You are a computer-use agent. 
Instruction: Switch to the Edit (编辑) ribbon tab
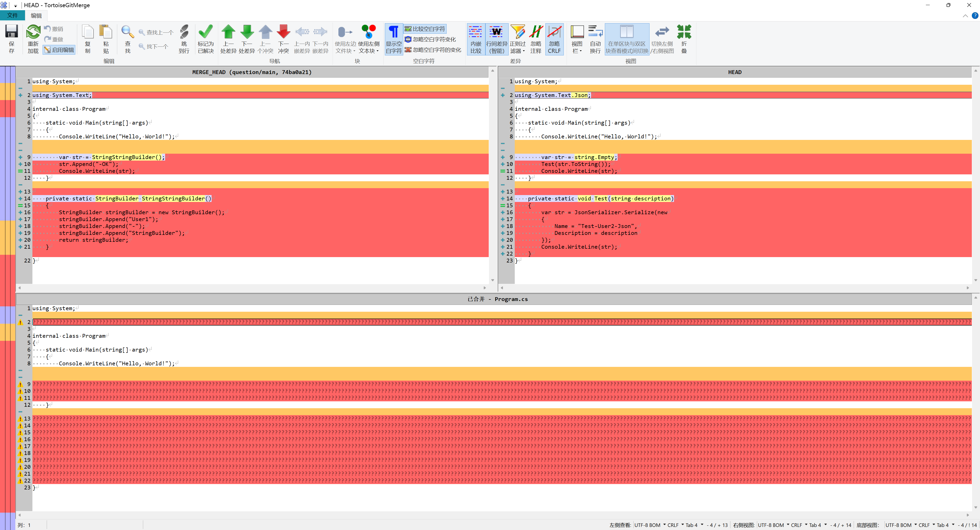coord(36,16)
